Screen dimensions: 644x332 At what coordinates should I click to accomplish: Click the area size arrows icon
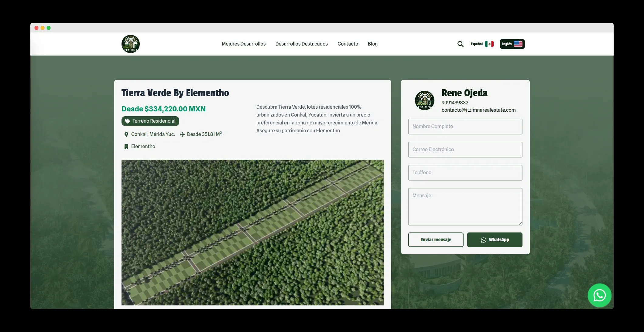[x=182, y=134]
